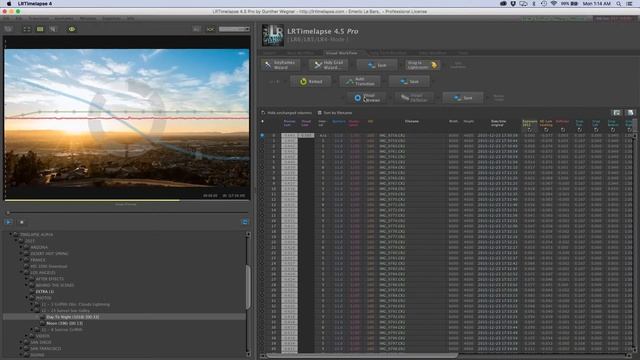Image resolution: width=640 pixels, height=360 pixels.
Task: Click the Reload button
Action: click(311, 81)
